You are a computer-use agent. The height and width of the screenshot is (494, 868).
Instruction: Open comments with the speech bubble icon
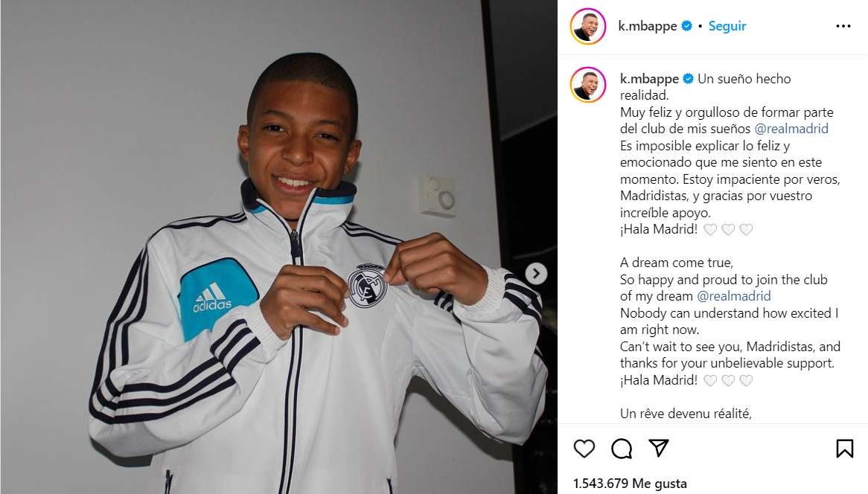[621, 449]
